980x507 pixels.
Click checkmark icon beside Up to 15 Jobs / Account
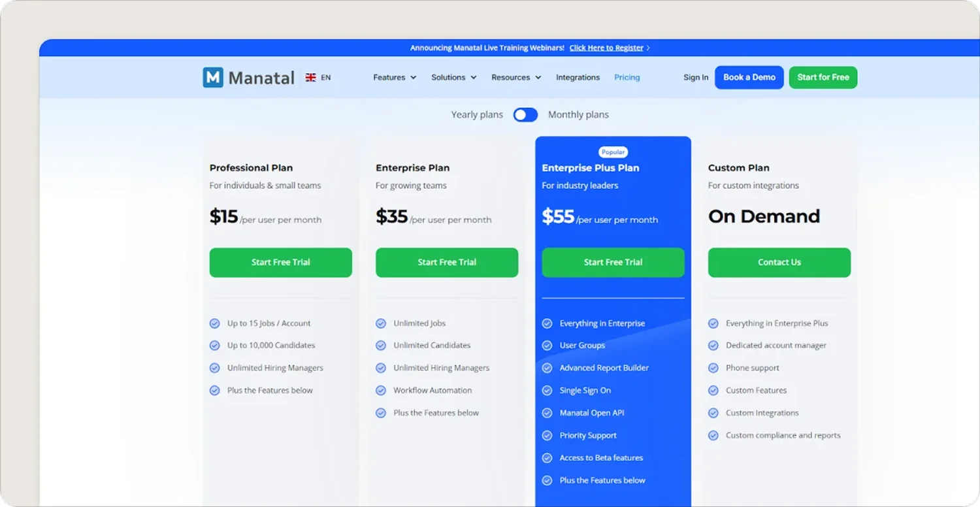(x=214, y=323)
